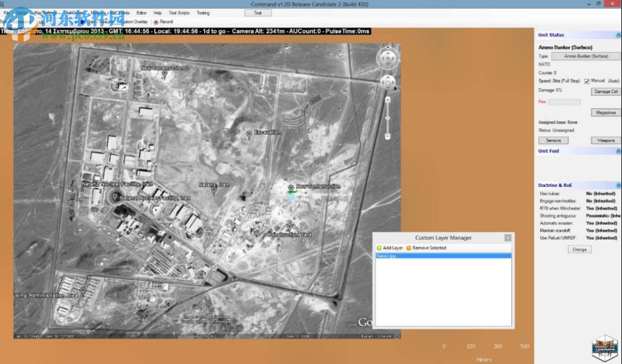Screen dimensions: 622x364
Task: Toggle the Manual speed checkbox
Action: pyautogui.click(x=586, y=81)
